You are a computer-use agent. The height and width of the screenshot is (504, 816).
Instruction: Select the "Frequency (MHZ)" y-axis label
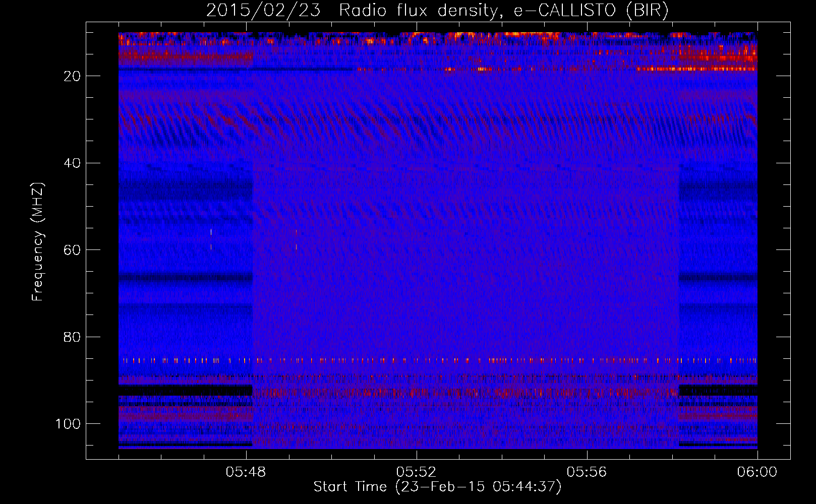click(38, 241)
